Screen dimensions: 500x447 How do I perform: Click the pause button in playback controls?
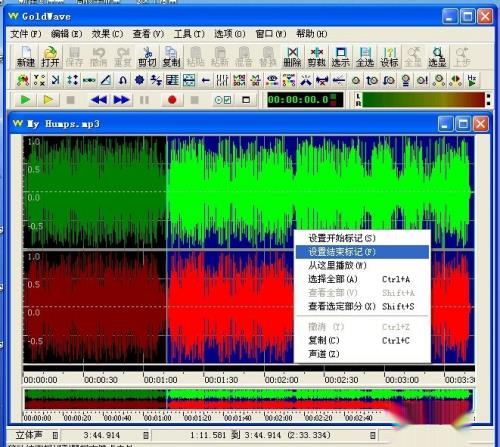[x=144, y=99]
